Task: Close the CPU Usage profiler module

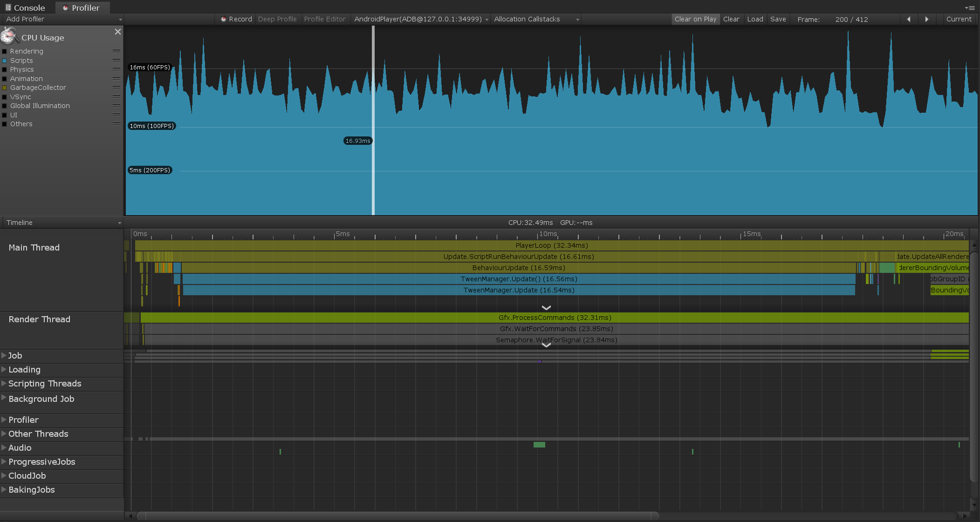Action: pyautogui.click(x=117, y=32)
